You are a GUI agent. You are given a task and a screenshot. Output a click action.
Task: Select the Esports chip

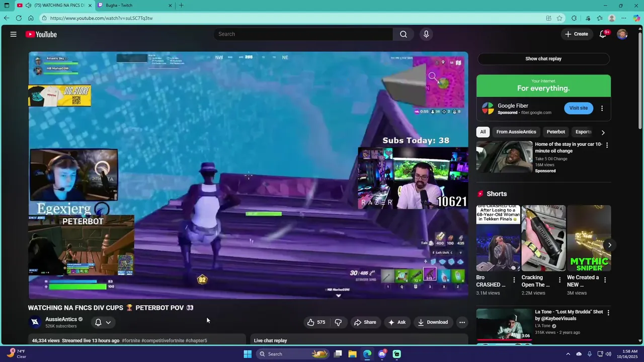(583, 132)
